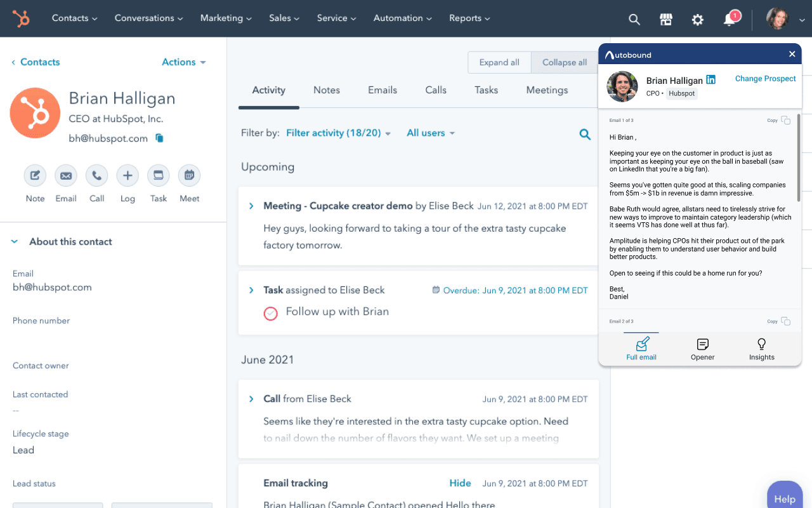Click the Change Prospect link
This screenshot has width=812, height=508.
(x=765, y=78)
